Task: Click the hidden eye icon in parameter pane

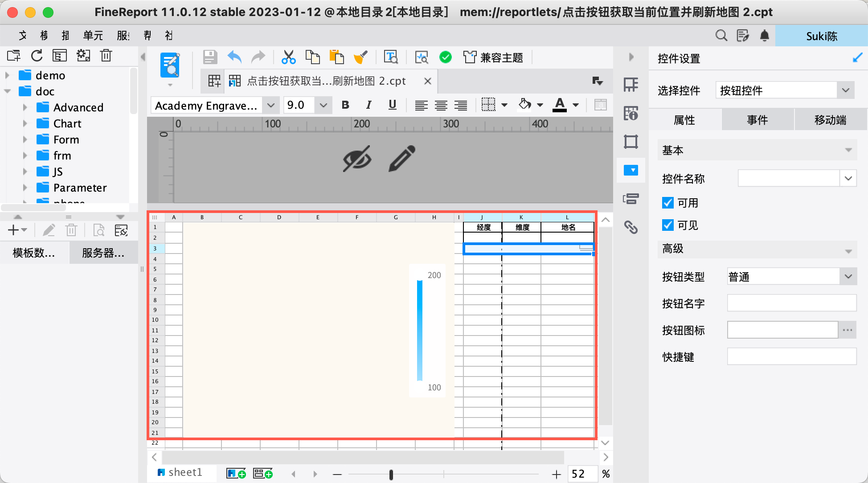Action: 357,159
